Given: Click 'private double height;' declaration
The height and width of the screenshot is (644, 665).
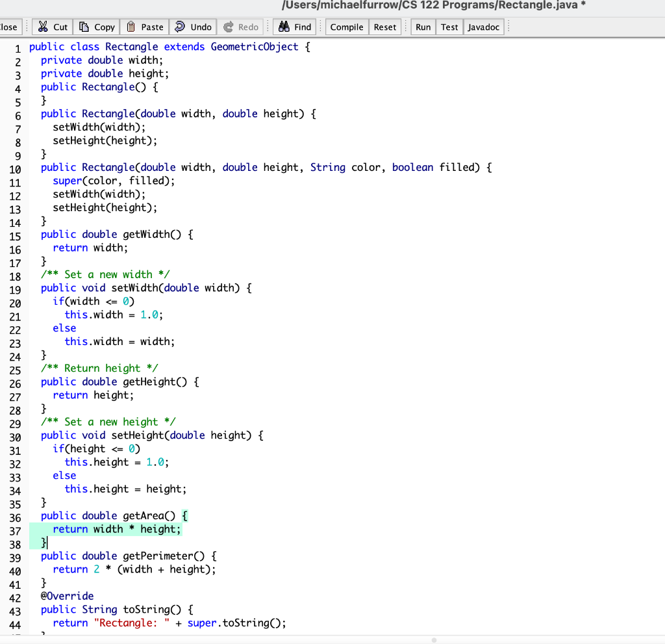Looking at the screenshot, I should click(105, 73).
